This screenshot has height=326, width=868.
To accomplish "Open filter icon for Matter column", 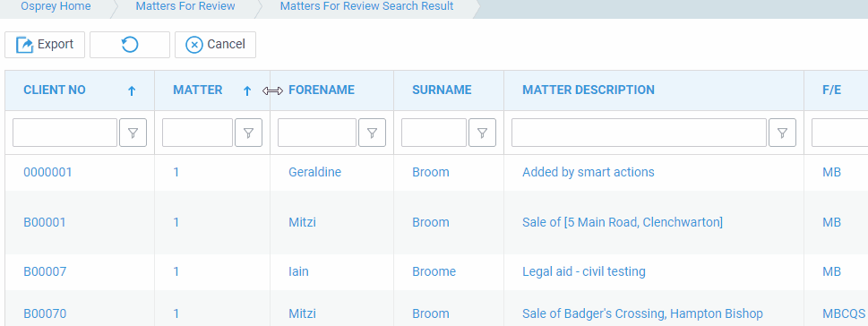I will (x=248, y=133).
